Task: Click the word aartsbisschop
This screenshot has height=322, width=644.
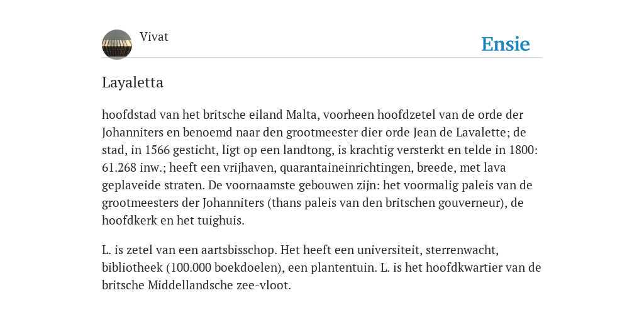Action: tap(238, 250)
